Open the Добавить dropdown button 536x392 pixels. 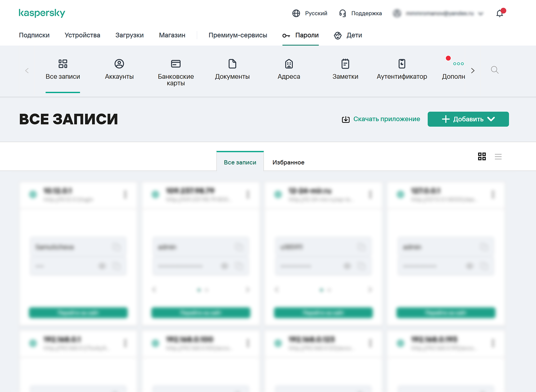click(x=468, y=119)
